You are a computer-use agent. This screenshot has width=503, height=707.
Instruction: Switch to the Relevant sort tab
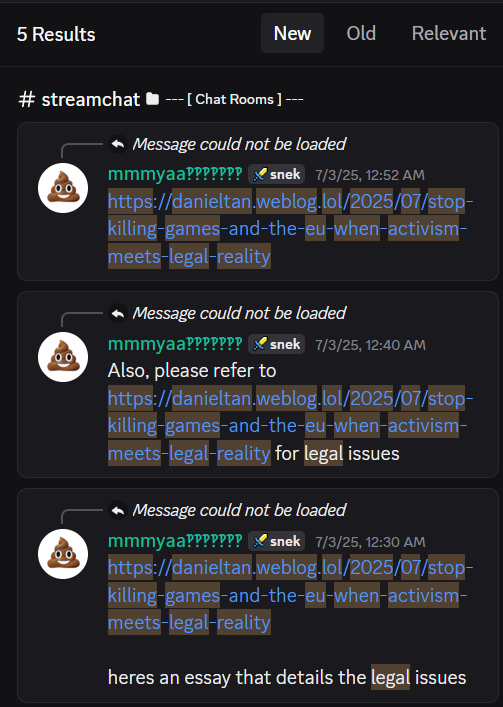[449, 33]
